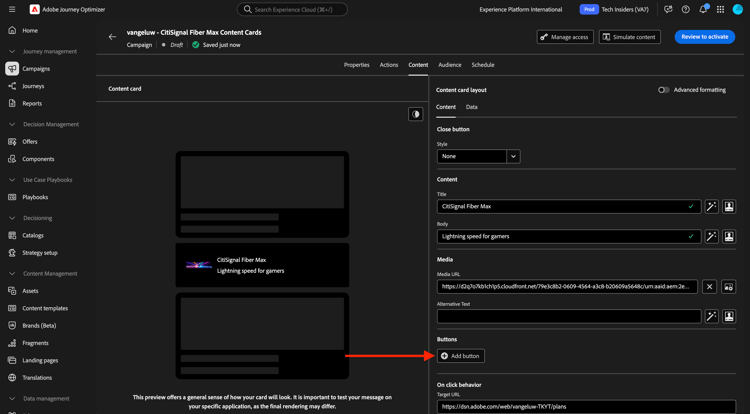Open Content templates in sidebar
Screen dimensions: 750x414
click(45, 308)
